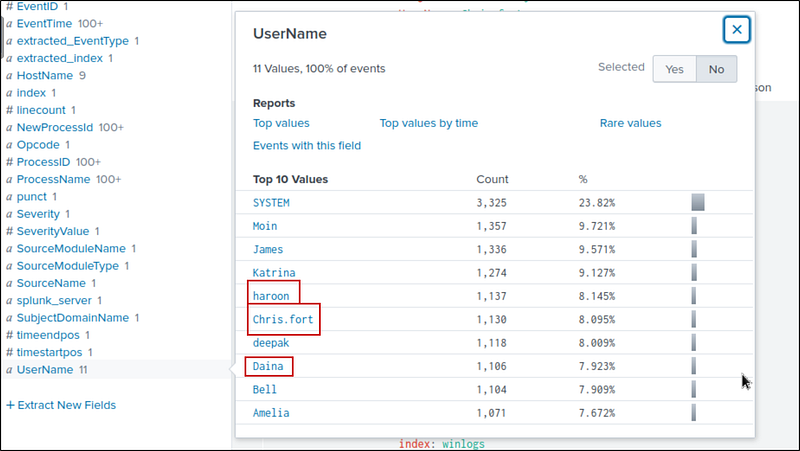Viewport: 800px width, 451px height.
Task: Open the Rare values report
Action: (630, 123)
